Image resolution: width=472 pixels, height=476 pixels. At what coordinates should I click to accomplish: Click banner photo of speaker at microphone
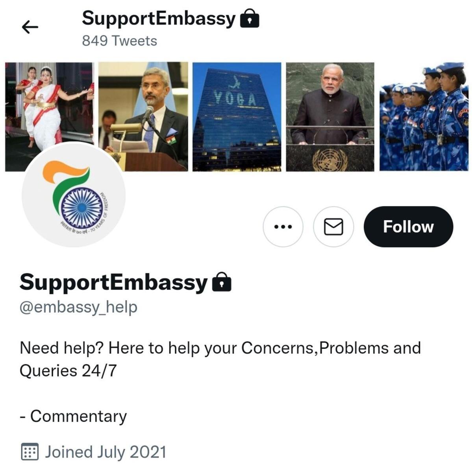(x=143, y=117)
